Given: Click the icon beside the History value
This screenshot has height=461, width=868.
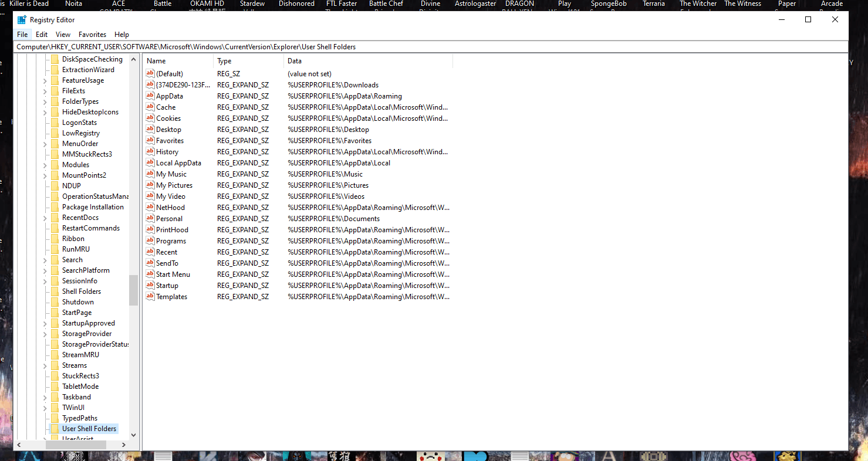Looking at the screenshot, I should click(x=150, y=151).
